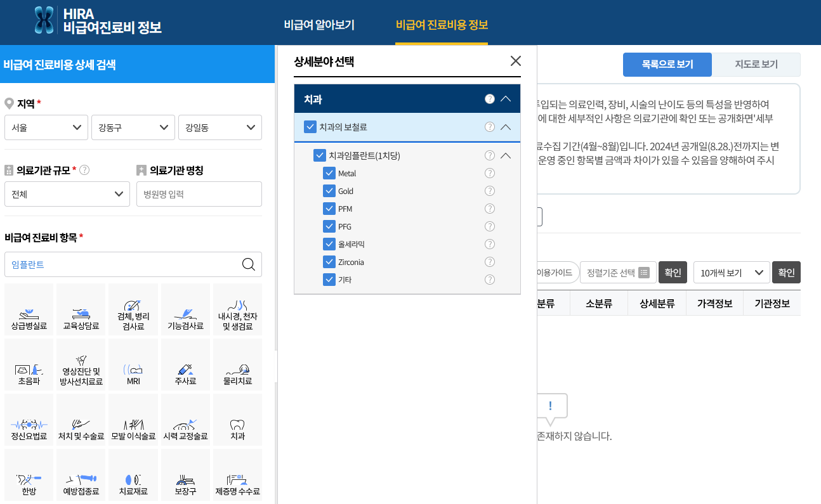Select the MRI category icon
The image size is (821, 504).
(133, 365)
